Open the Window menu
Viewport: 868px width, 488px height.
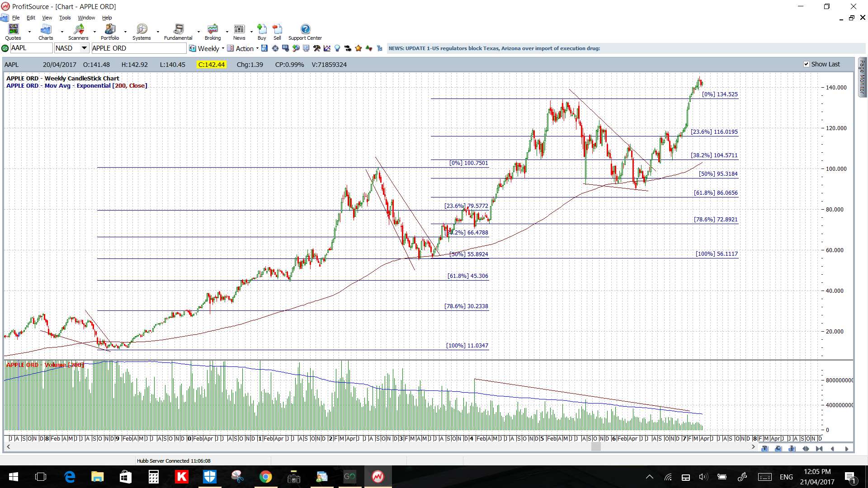click(86, 18)
